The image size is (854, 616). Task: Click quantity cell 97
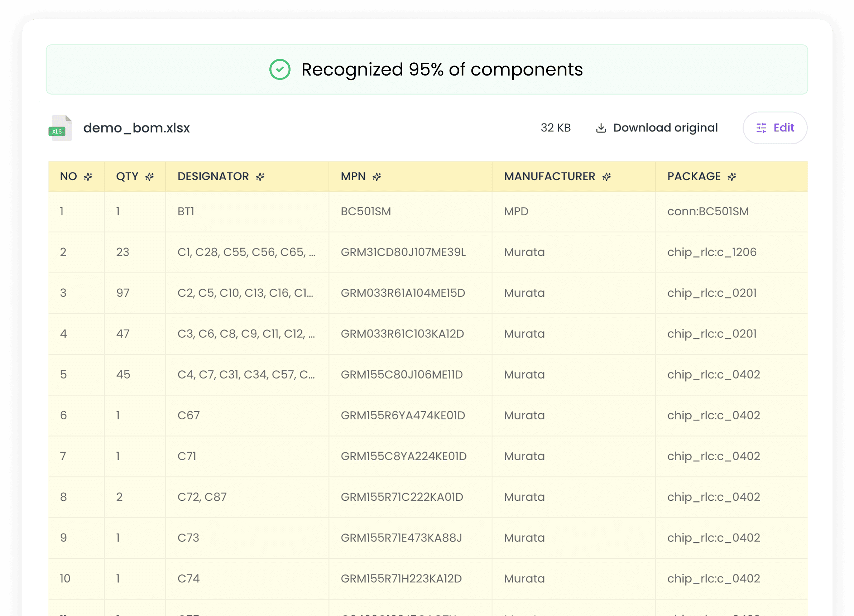pyautogui.click(x=135, y=293)
